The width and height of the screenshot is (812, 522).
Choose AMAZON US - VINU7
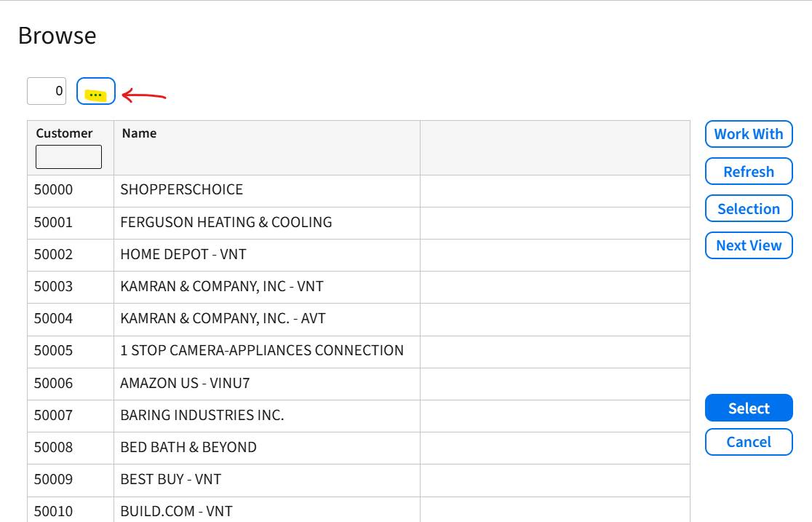click(185, 384)
